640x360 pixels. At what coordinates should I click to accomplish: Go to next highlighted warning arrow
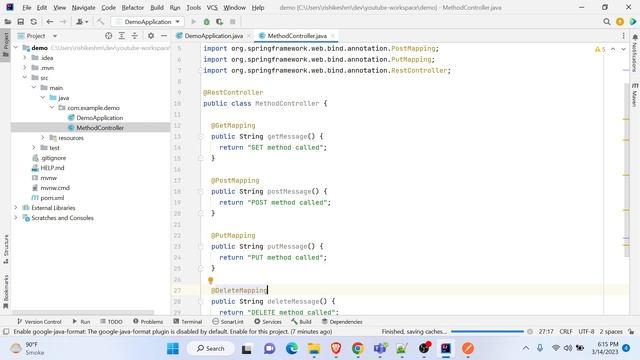(624, 49)
